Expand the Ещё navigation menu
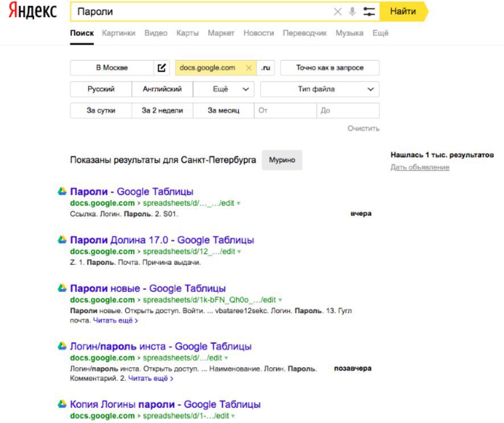Image resolution: width=504 pixels, height=423 pixels. [380, 33]
